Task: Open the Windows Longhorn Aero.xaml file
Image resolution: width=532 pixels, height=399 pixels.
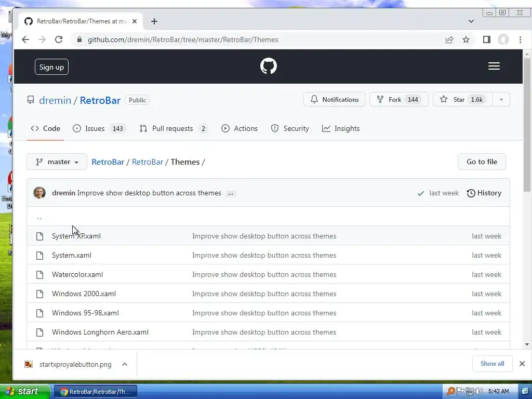Action: 100,332
